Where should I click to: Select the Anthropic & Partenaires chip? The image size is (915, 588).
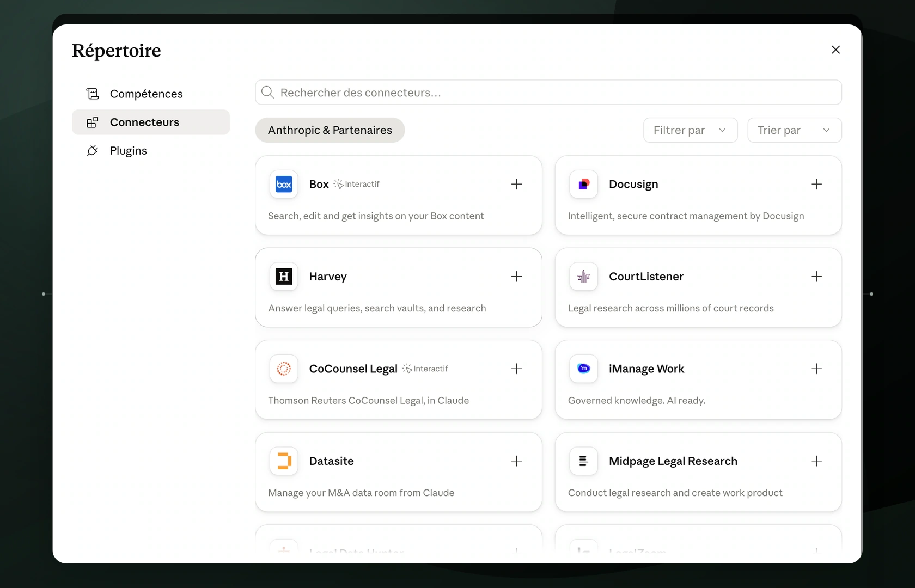(330, 130)
